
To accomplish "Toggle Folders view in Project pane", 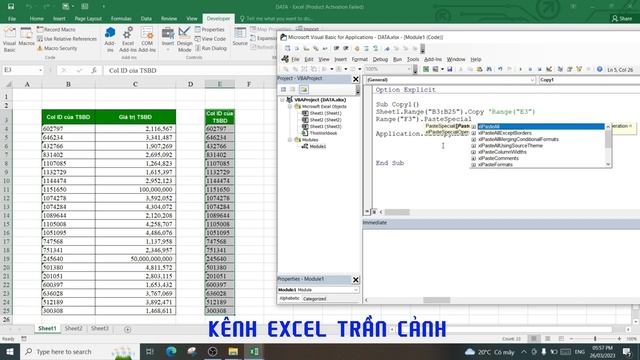I will click(303, 89).
